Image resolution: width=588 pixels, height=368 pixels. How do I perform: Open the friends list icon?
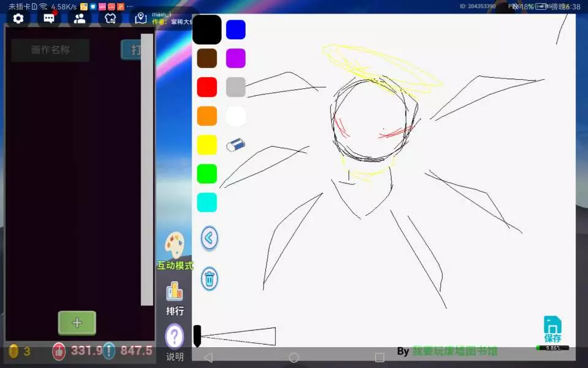tap(80, 18)
